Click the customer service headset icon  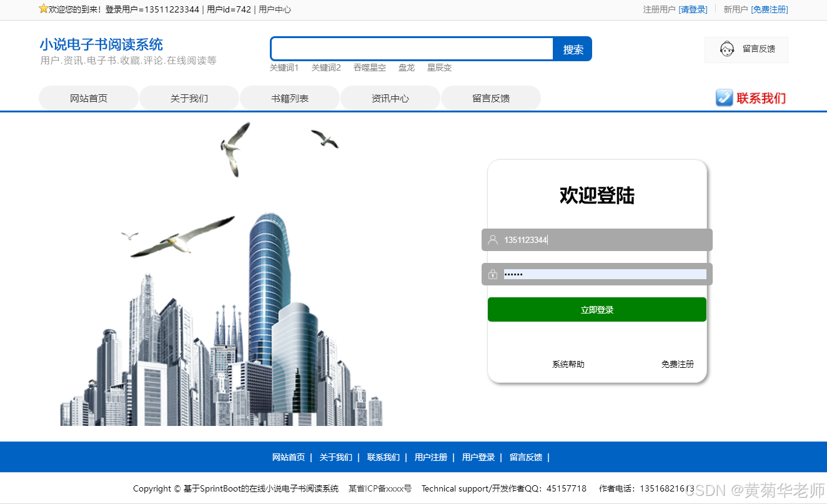726,49
